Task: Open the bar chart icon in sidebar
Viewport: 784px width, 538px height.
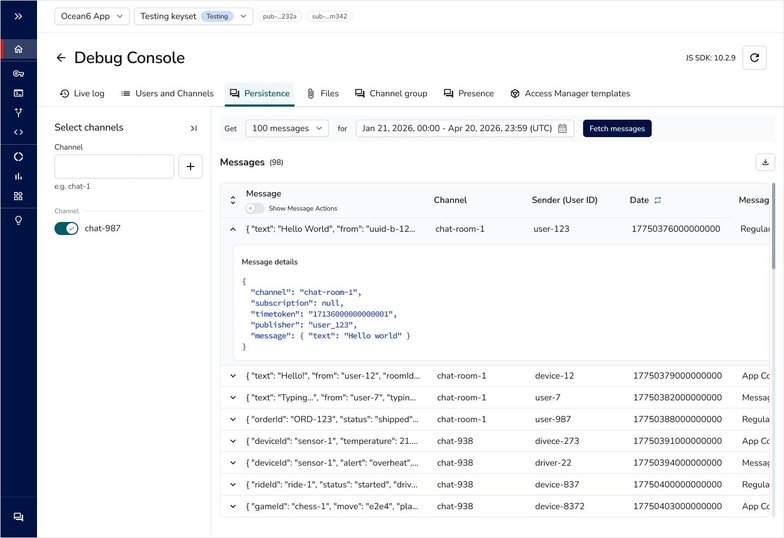Action: click(x=18, y=176)
